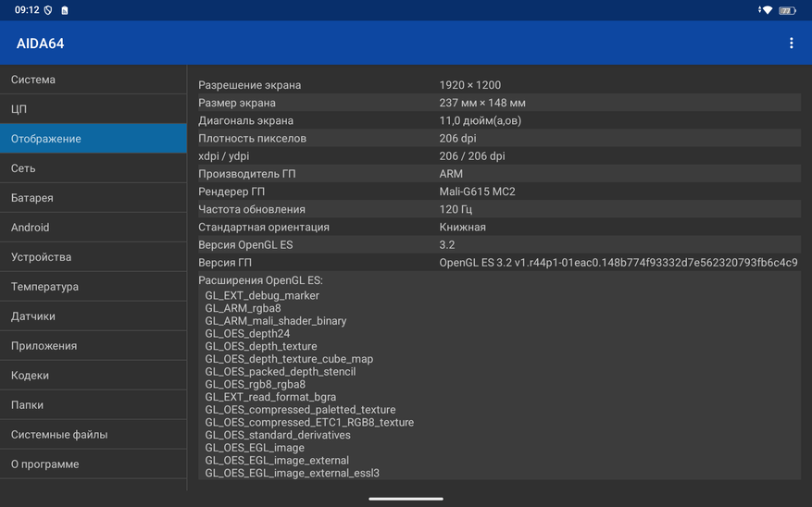Open the Android info section

[93, 228]
